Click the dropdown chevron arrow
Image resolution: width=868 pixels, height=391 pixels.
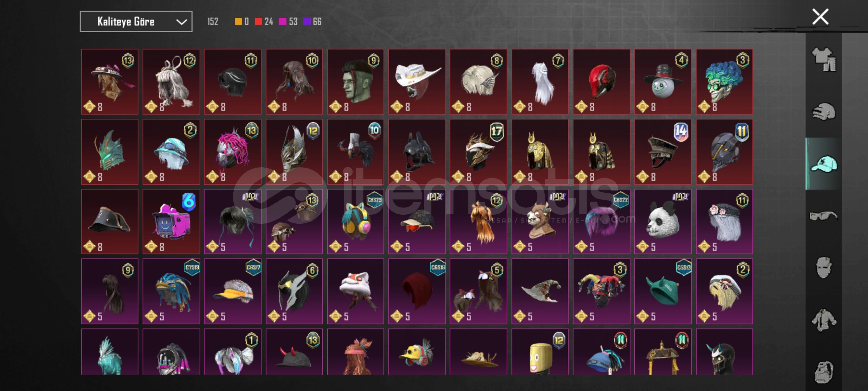pos(181,22)
